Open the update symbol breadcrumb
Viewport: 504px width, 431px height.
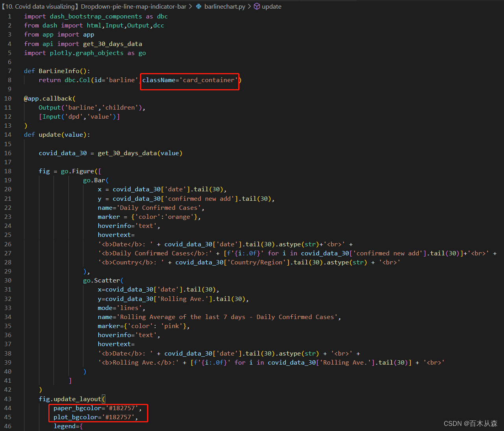pyautogui.click(x=272, y=6)
